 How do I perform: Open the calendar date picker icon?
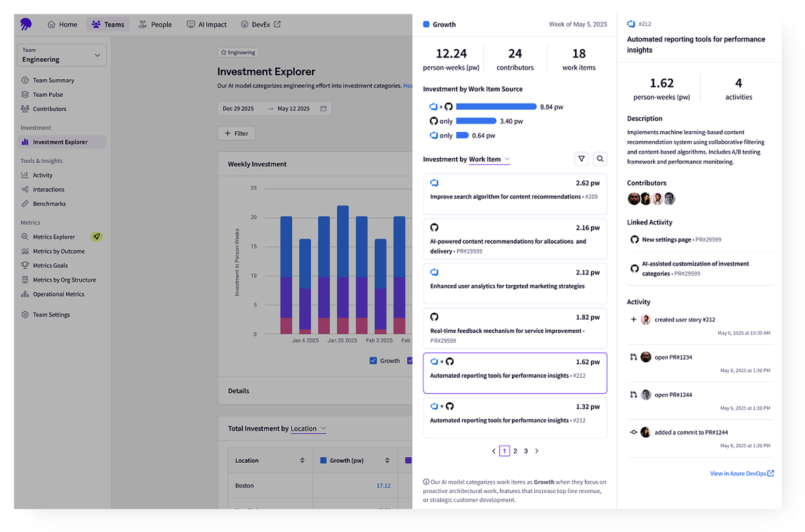(323, 108)
